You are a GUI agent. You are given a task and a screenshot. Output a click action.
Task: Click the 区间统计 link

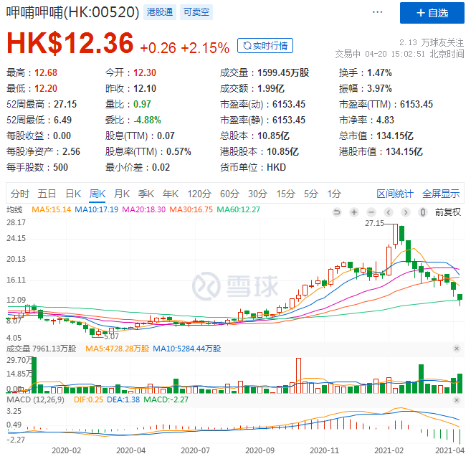(x=395, y=194)
